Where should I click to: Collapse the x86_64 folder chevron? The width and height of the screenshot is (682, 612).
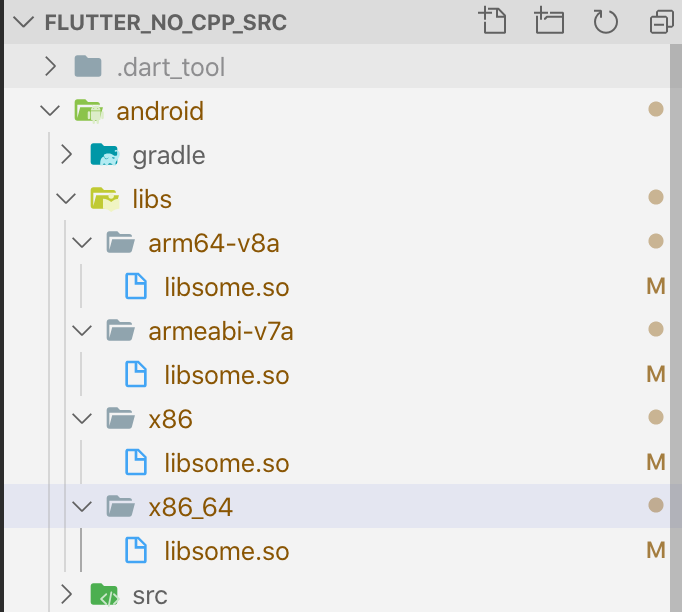click(82, 507)
